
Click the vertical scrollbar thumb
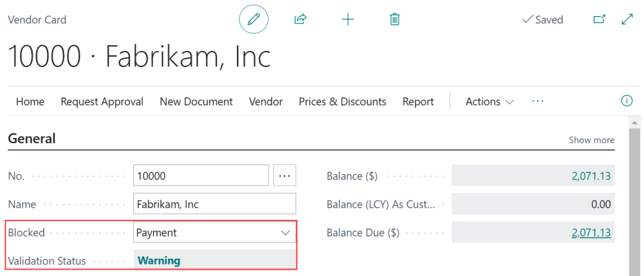[x=634, y=202]
